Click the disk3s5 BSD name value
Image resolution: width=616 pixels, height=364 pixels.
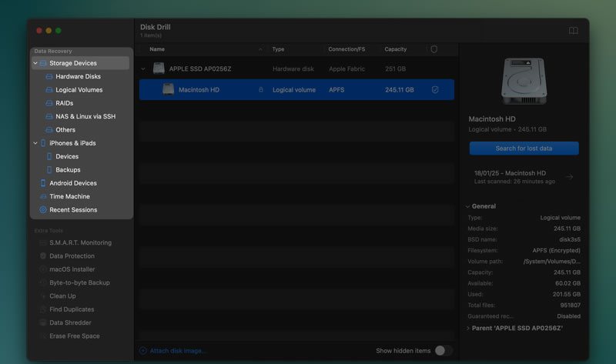point(570,239)
